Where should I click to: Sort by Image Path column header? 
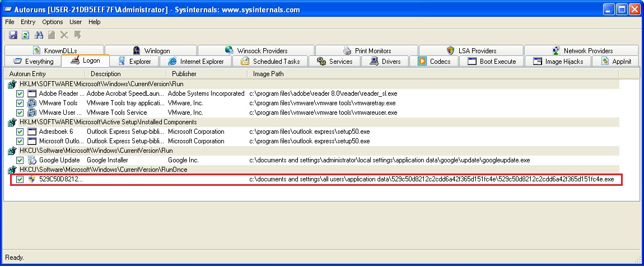(433, 74)
